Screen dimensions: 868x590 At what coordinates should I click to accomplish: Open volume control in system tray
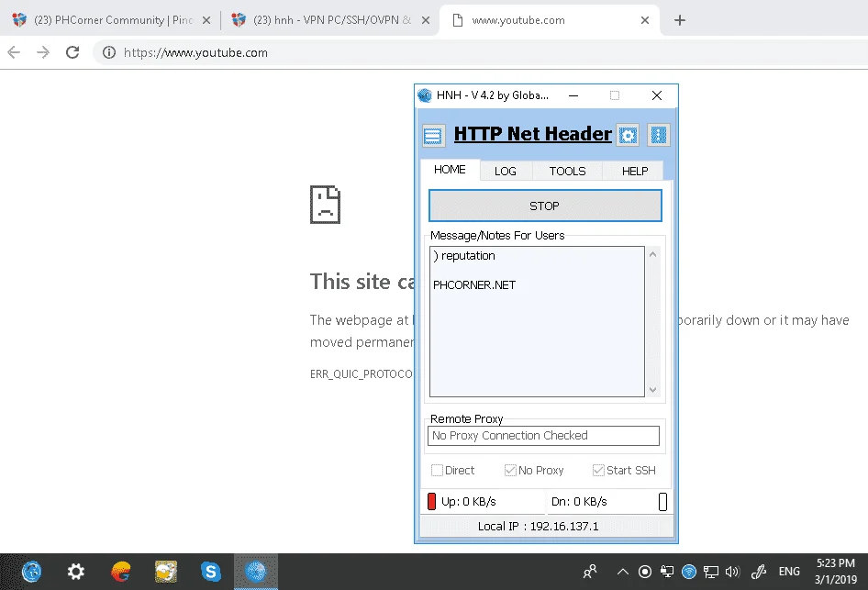coord(732,572)
